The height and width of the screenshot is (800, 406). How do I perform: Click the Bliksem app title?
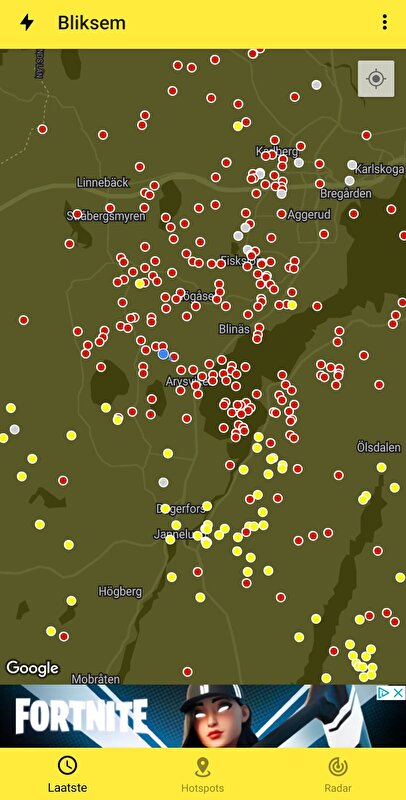pos(92,22)
